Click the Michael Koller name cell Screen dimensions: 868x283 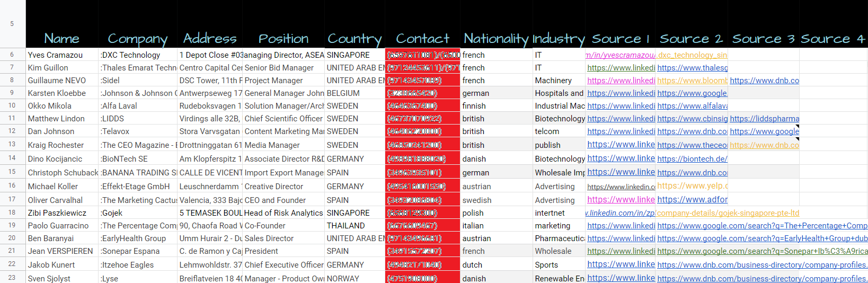point(62,186)
